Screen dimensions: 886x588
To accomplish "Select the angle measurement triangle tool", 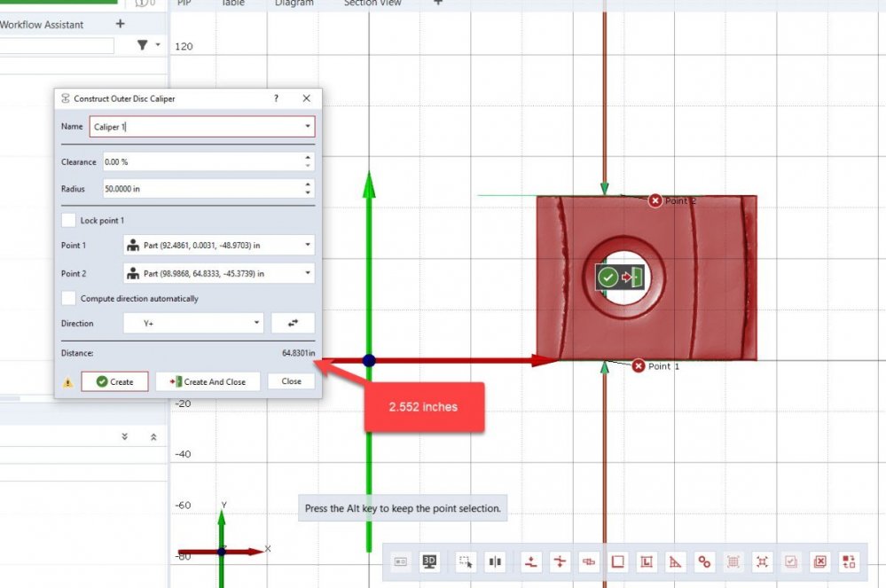I will click(x=675, y=561).
